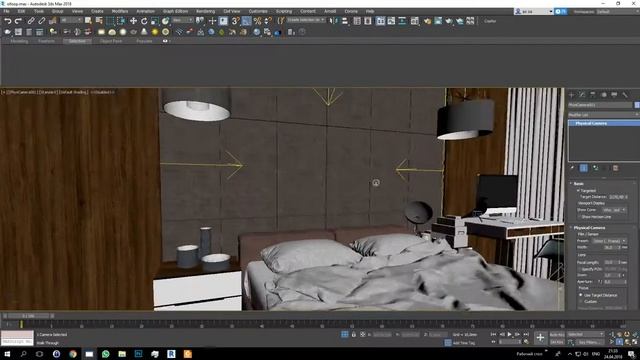This screenshot has height=360, width=640.
Task: Open the Hierarchy command panel tab
Action: click(593, 95)
